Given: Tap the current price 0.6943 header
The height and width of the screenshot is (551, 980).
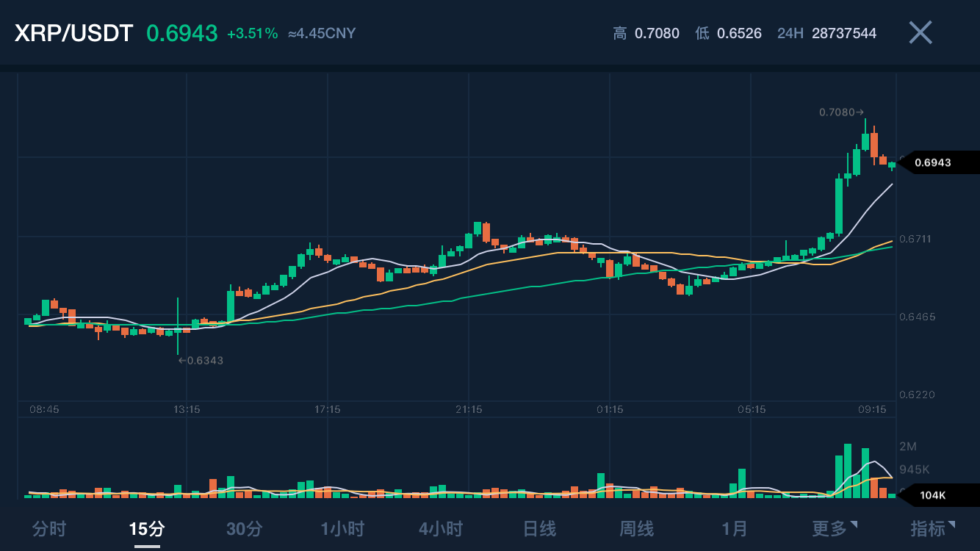Looking at the screenshot, I should (182, 33).
